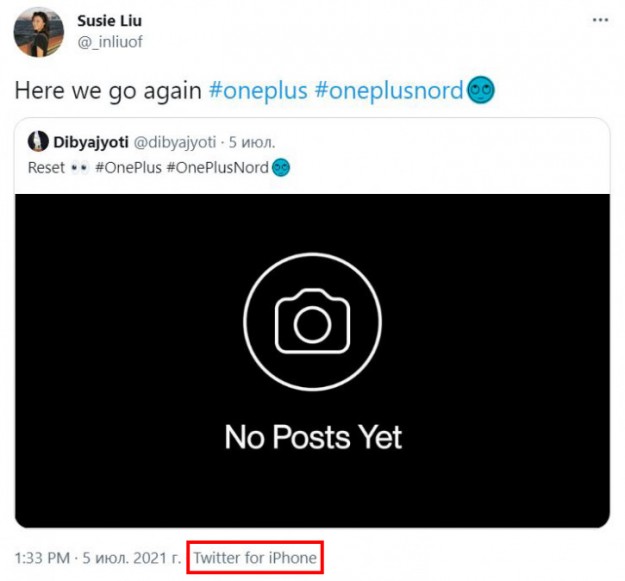Click the emoji after #OnePlusNord in quoted tweet
Screen dimensions: 625x581
[x=281, y=168]
